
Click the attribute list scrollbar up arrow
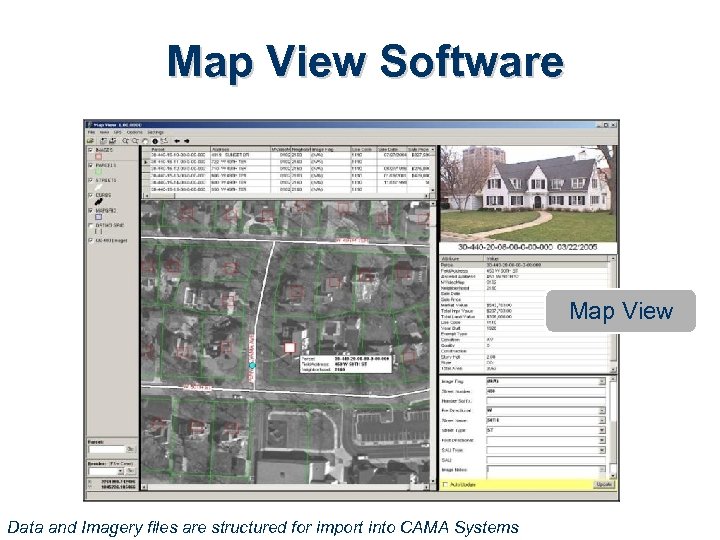pos(613,259)
